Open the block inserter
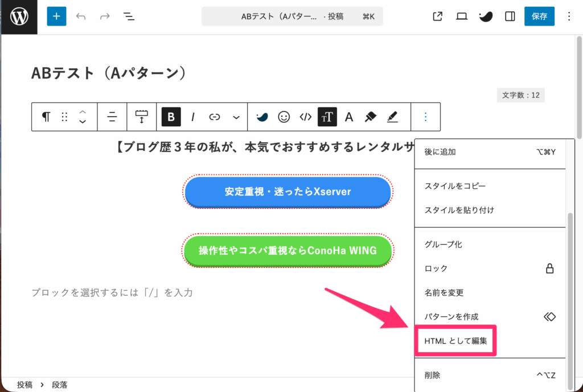The image size is (583, 392). tap(56, 16)
